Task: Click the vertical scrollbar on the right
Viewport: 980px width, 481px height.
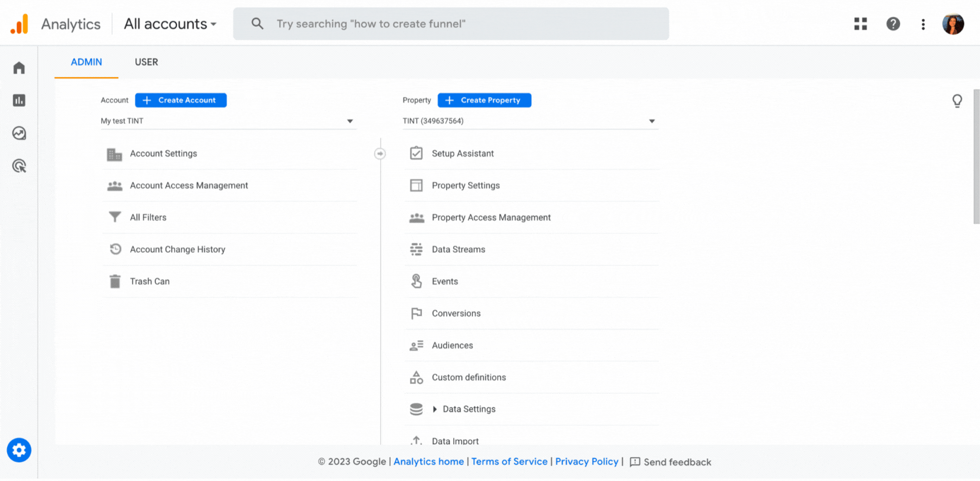Action: point(976,157)
